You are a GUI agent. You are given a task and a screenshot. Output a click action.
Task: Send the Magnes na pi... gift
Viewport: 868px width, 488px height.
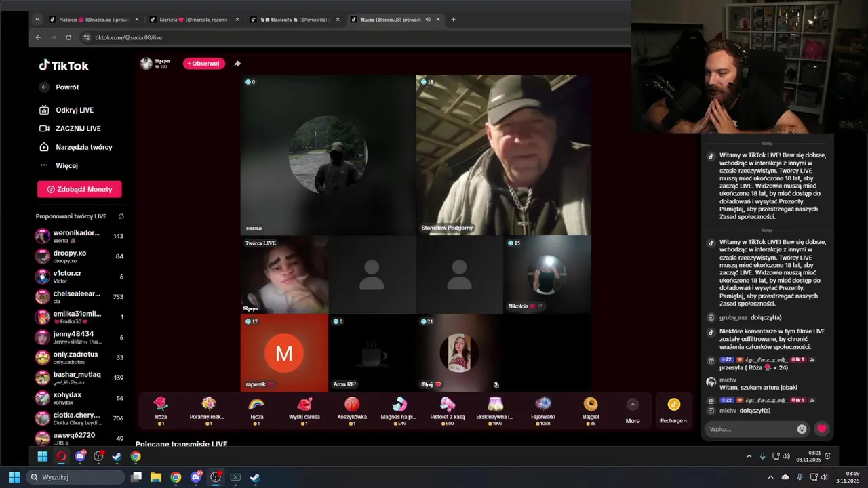[399, 411]
